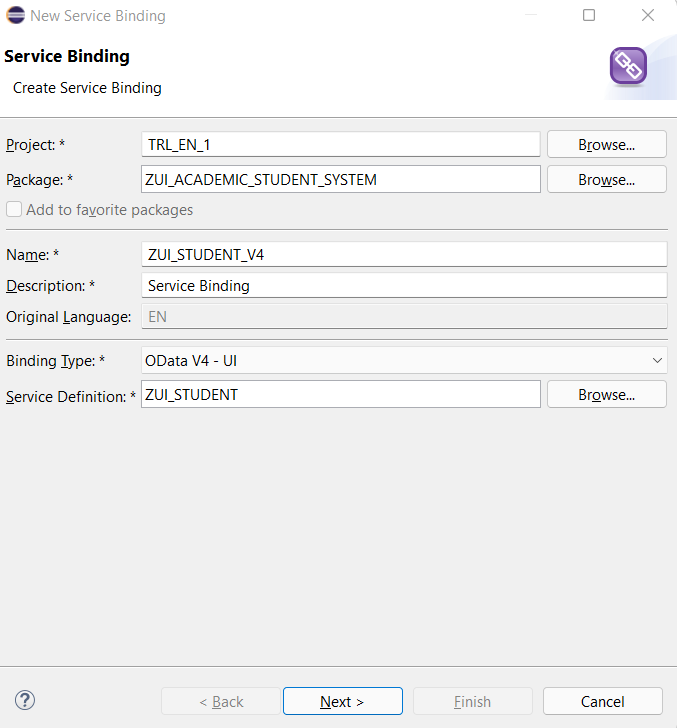Cancel the service binding creation

pos(603,701)
